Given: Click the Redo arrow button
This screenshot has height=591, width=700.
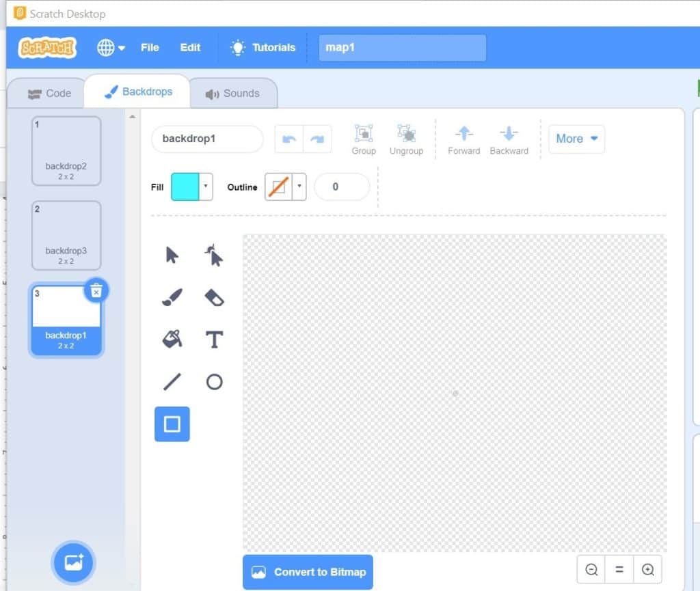Looking at the screenshot, I should (x=317, y=139).
